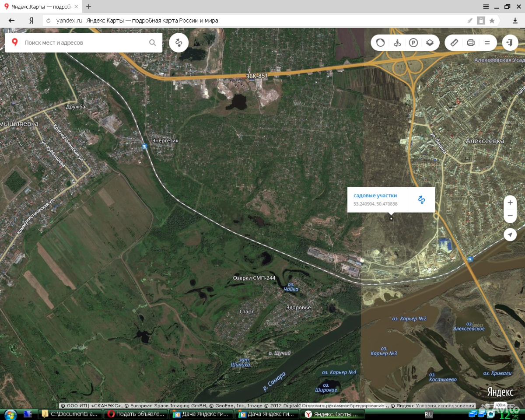Click the railway station icon near Энергетик
Image resolution: width=525 pixels, height=420 pixels.
tap(144, 146)
